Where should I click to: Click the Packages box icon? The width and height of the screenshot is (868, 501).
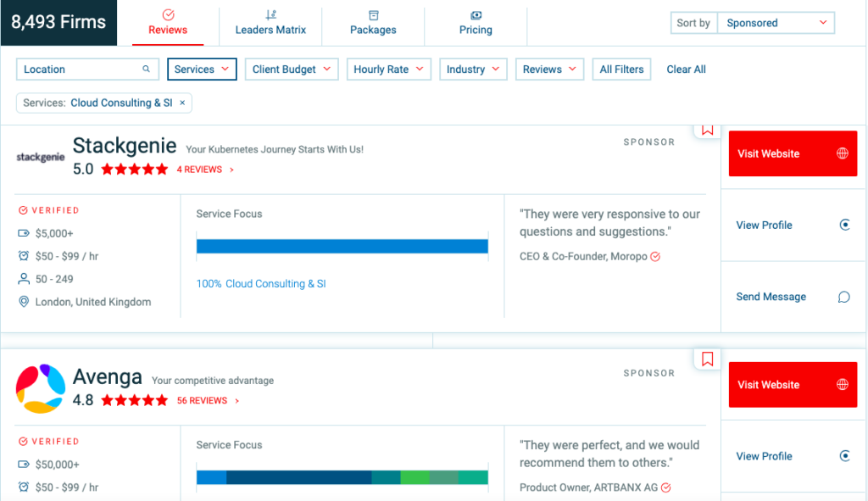pyautogui.click(x=374, y=15)
